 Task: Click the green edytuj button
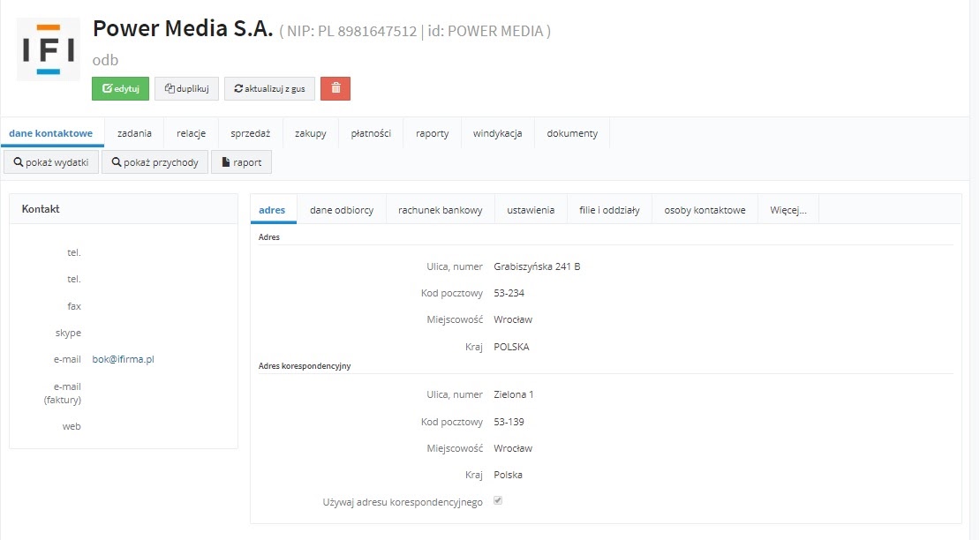pos(121,88)
